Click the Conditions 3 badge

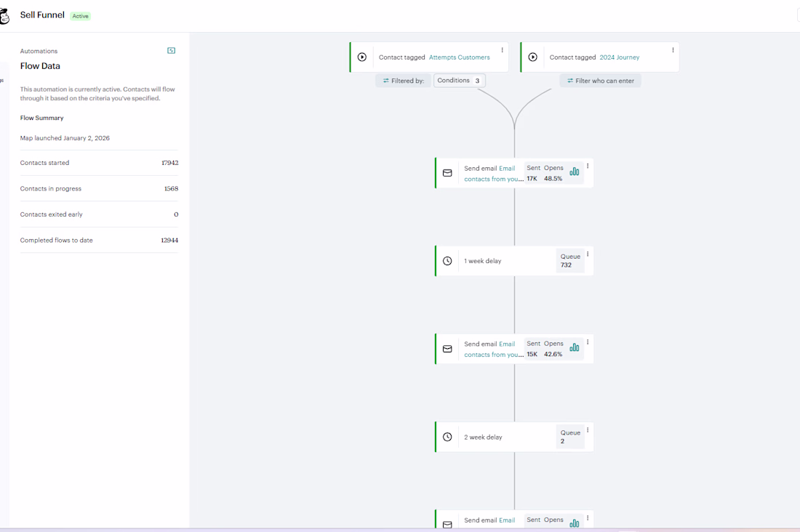(459, 81)
